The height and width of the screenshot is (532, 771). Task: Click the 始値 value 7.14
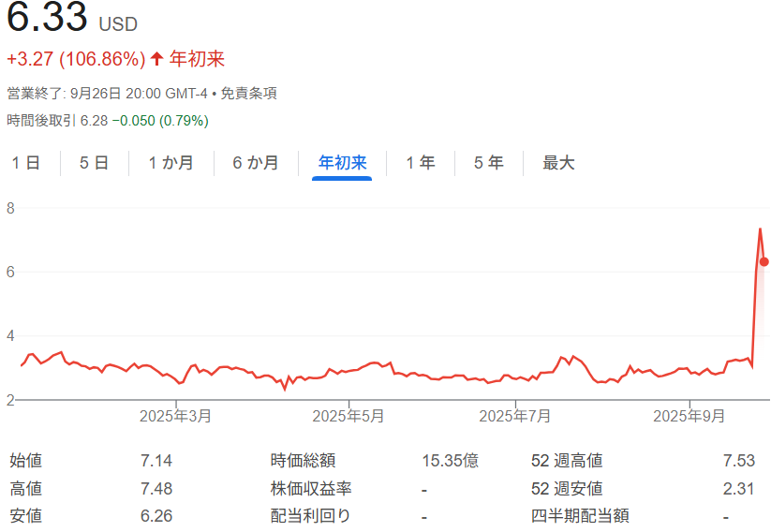point(156,461)
